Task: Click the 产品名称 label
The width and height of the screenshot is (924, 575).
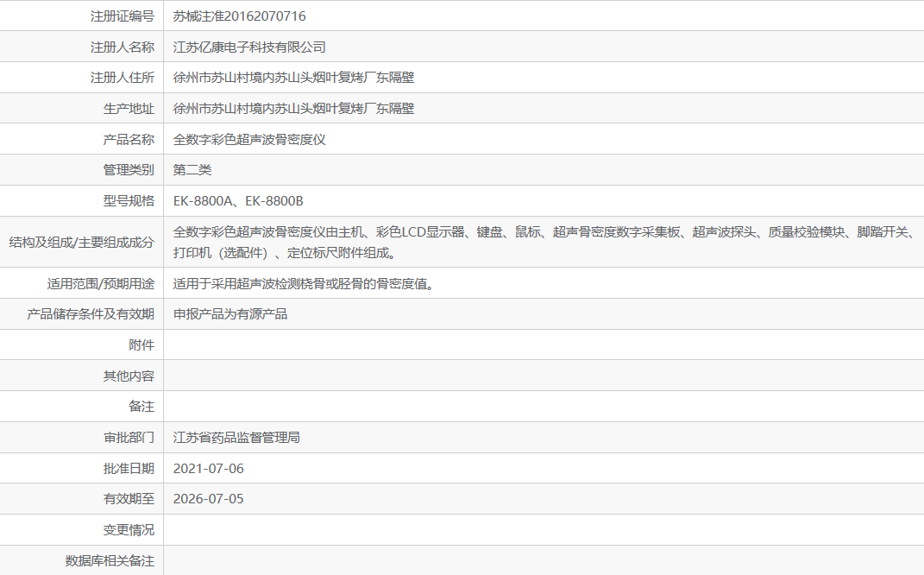Action: click(129, 139)
